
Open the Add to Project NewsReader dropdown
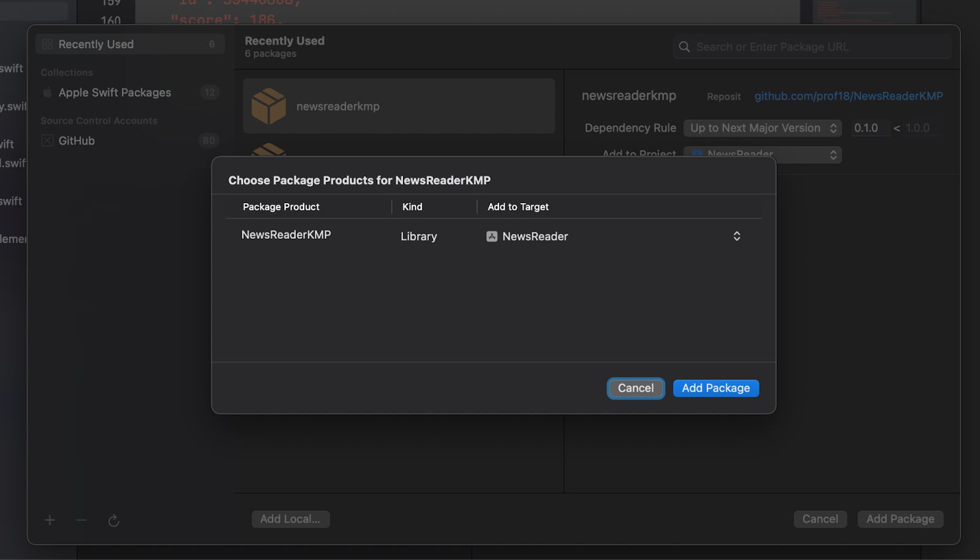point(763,155)
